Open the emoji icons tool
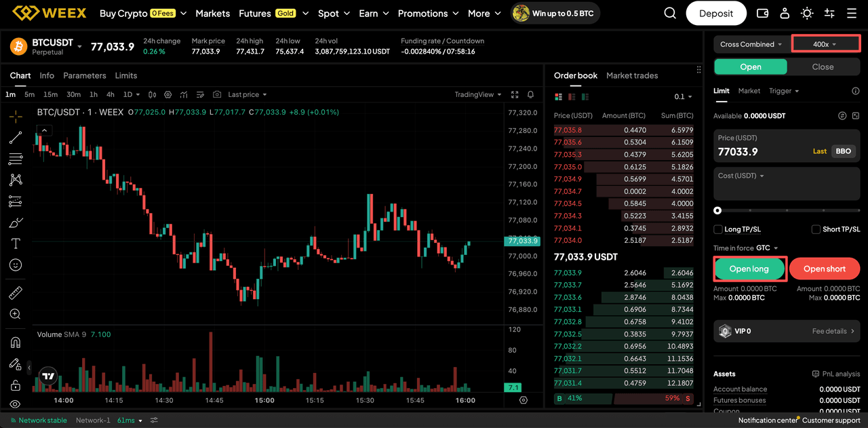 tap(16, 265)
